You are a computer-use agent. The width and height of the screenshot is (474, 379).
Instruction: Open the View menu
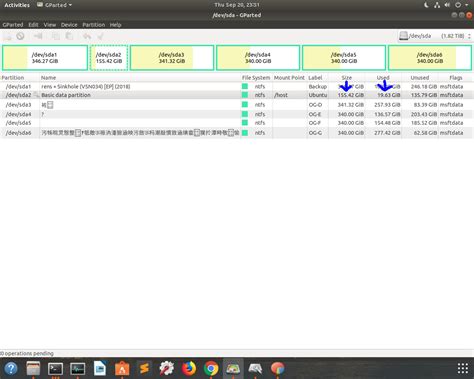click(x=50, y=25)
